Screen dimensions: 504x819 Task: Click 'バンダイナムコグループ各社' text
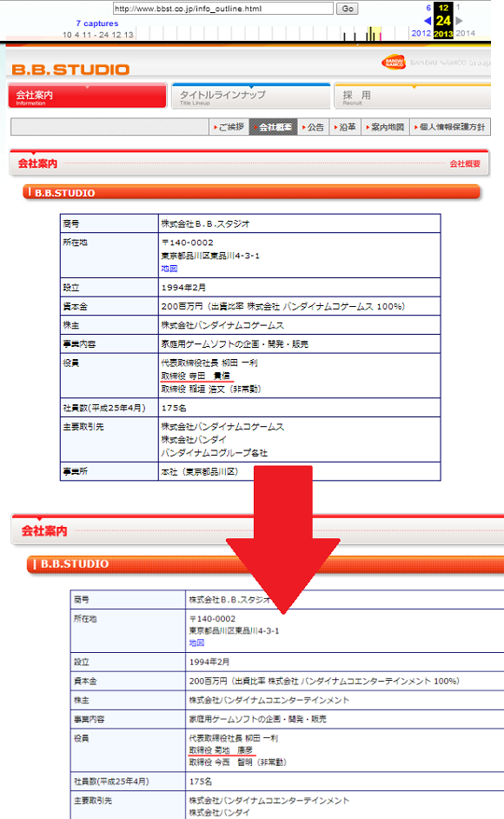click(x=214, y=452)
